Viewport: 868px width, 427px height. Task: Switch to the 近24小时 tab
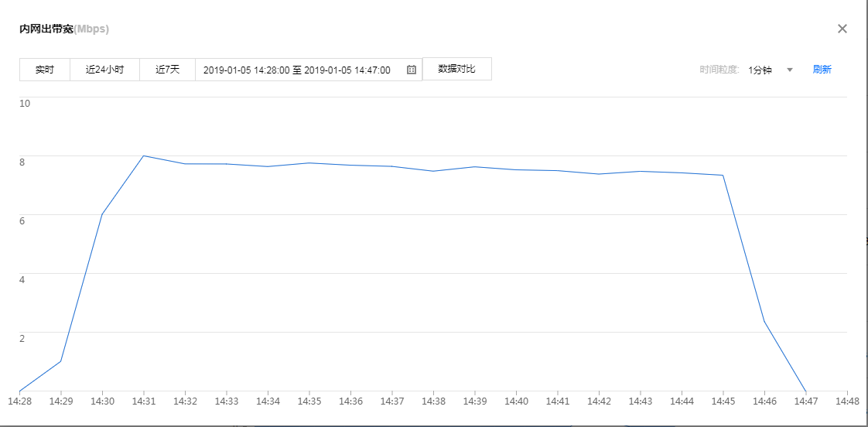click(x=104, y=70)
